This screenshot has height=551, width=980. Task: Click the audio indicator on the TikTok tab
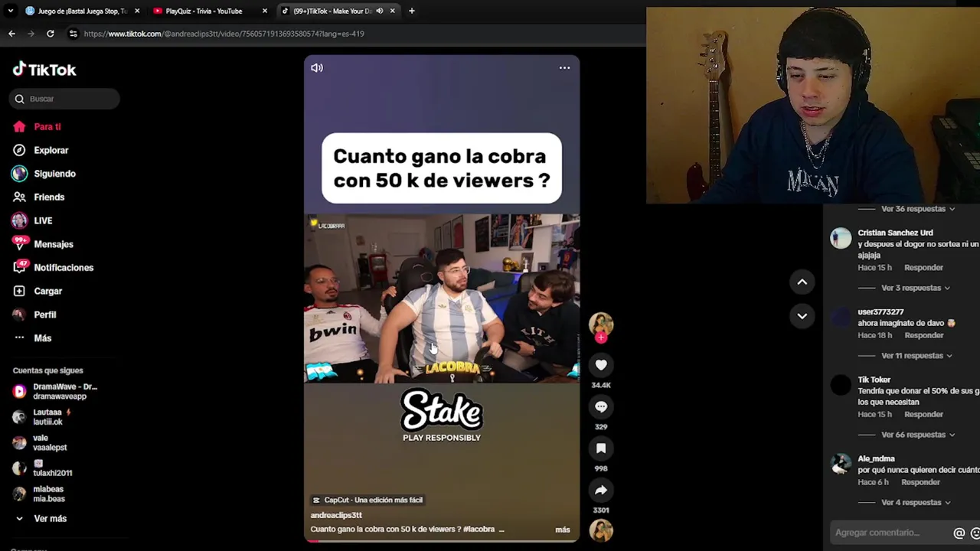tap(380, 11)
